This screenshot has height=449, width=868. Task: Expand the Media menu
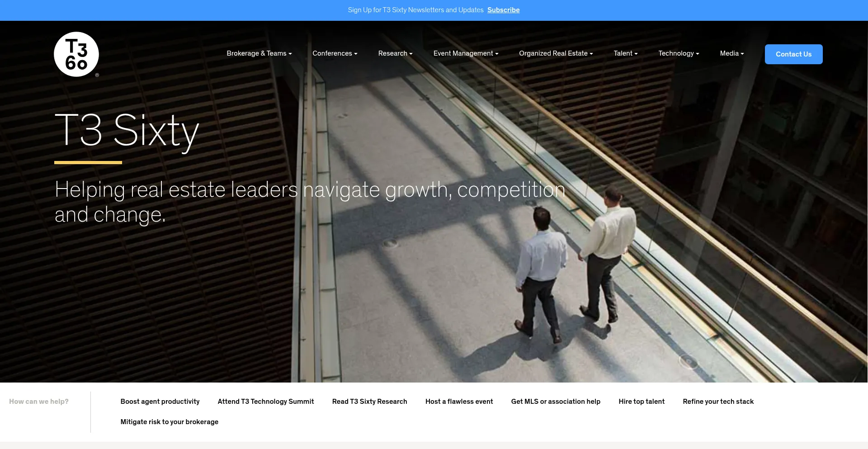732,53
